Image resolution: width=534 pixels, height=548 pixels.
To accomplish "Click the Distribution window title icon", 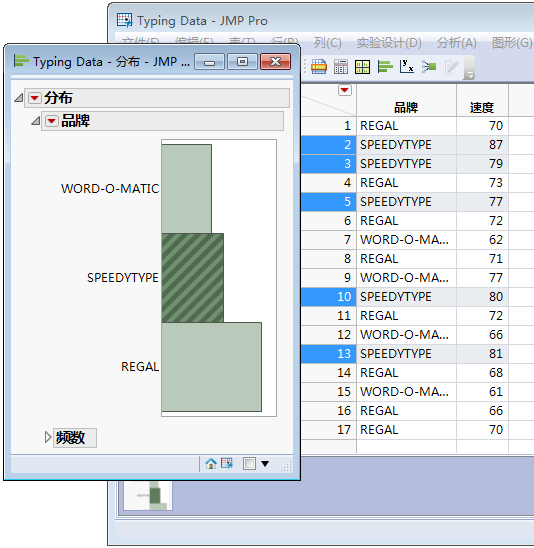I will [21, 61].
